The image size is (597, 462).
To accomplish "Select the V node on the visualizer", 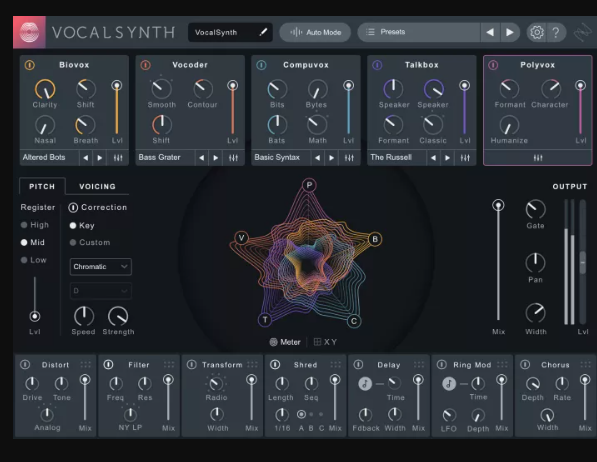I will coord(241,238).
